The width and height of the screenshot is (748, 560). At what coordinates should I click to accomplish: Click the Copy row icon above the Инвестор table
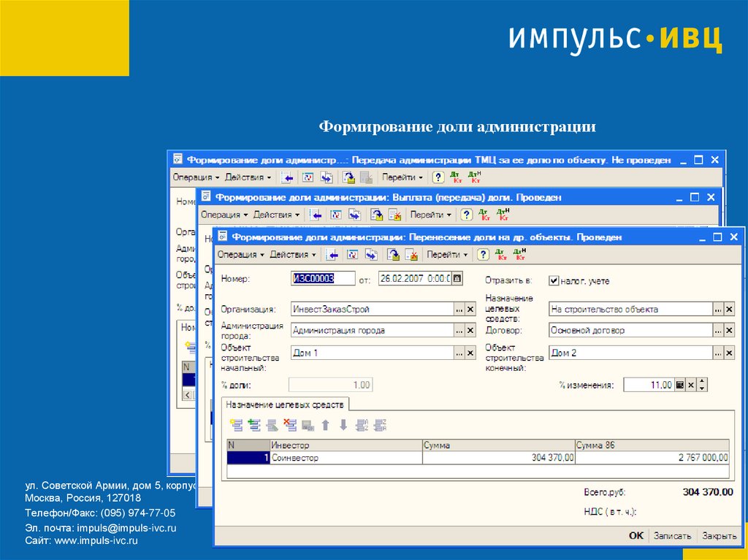pos(254,425)
